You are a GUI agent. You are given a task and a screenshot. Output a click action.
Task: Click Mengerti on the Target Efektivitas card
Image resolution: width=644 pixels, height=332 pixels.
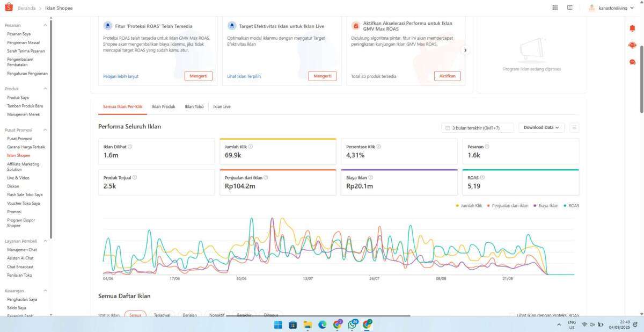pos(323,76)
